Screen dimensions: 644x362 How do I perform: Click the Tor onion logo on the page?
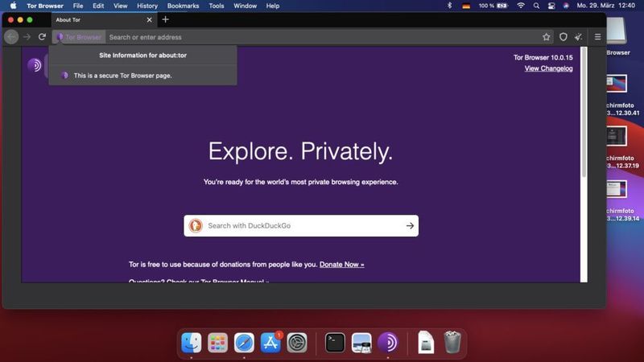coord(35,65)
